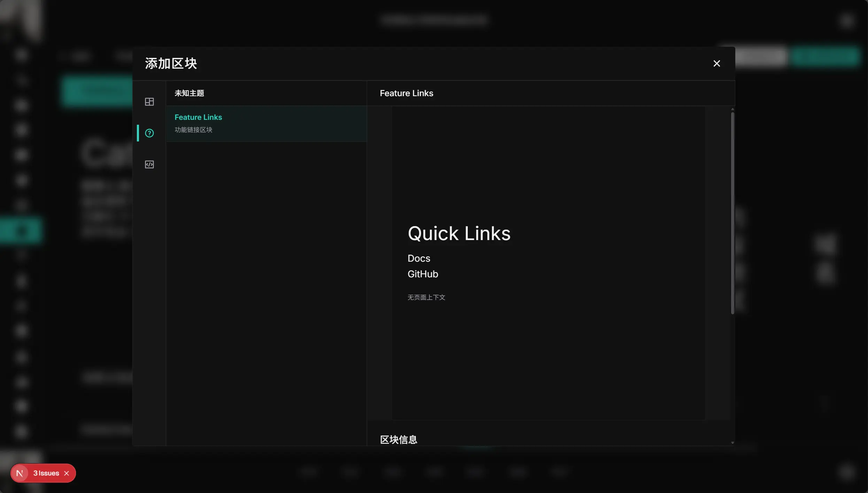This screenshot has height=493, width=868.
Task: Dismiss the 3 Issues badge
Action: (x=67, y=473)
